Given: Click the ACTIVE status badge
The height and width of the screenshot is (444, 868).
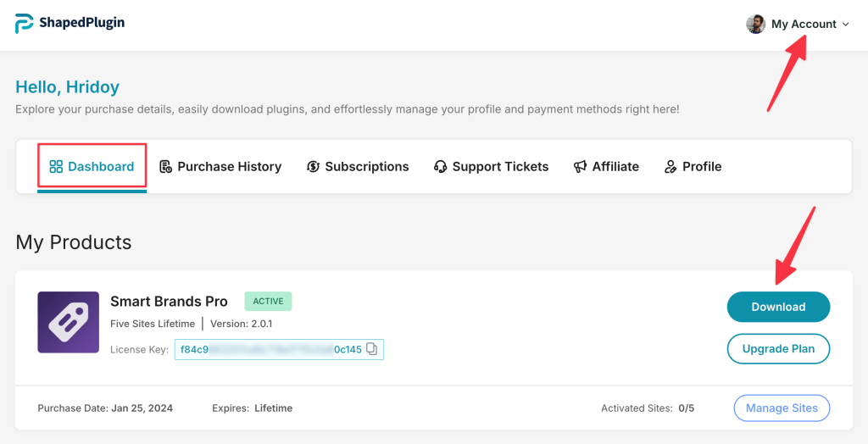Looking at the screenshot, I should tap(268, 301).
